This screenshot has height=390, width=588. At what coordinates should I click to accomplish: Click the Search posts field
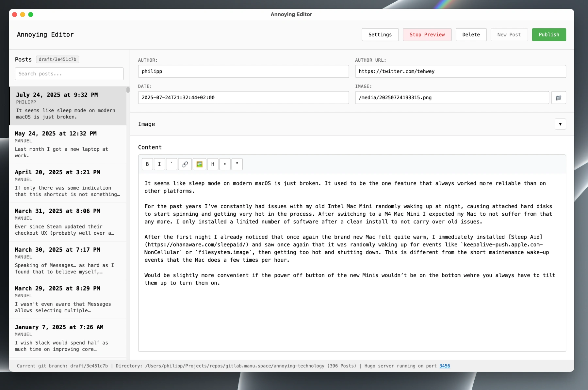[69, 74]
